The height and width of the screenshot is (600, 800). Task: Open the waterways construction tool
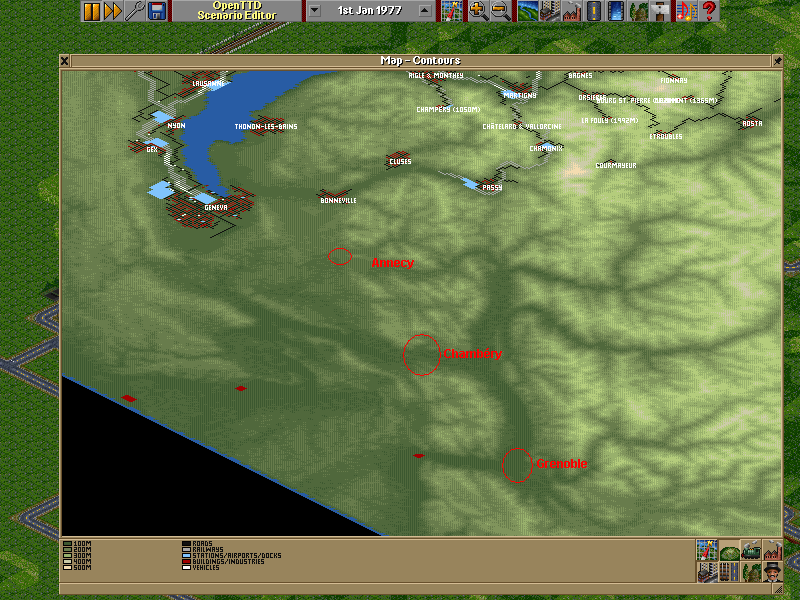615,11
